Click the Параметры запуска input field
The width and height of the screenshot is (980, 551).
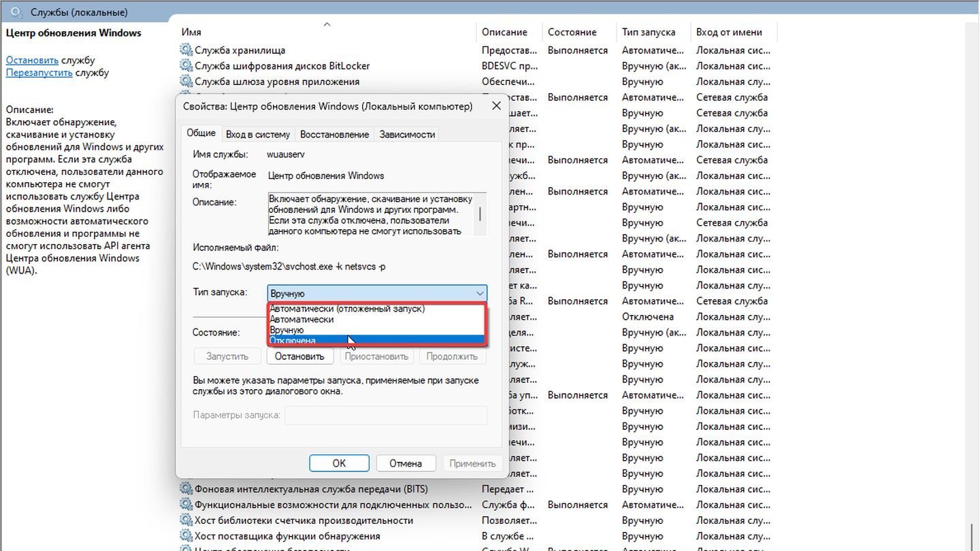[x=386, y=415]
